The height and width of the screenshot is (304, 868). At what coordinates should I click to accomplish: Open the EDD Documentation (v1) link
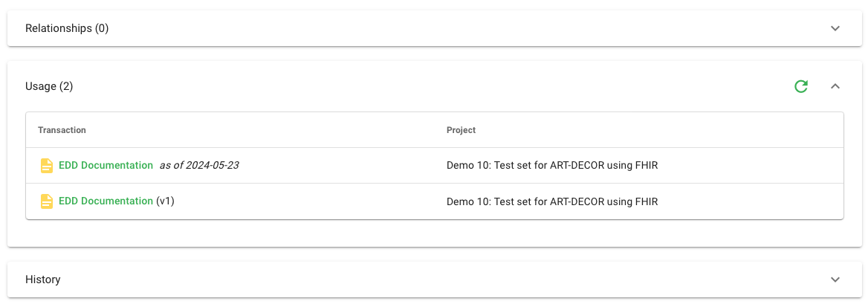coord(106,201)
